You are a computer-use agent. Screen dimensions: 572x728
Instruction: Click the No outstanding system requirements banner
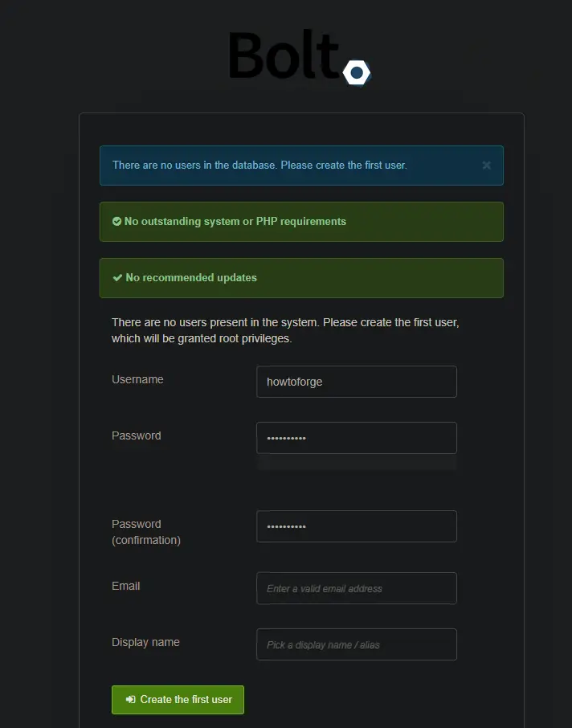click(x=301, y=222)
